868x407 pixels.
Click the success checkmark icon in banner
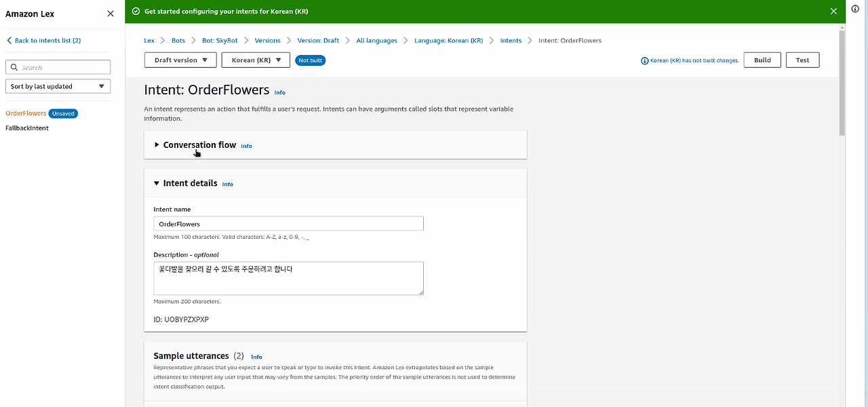(x=136, y=12)
